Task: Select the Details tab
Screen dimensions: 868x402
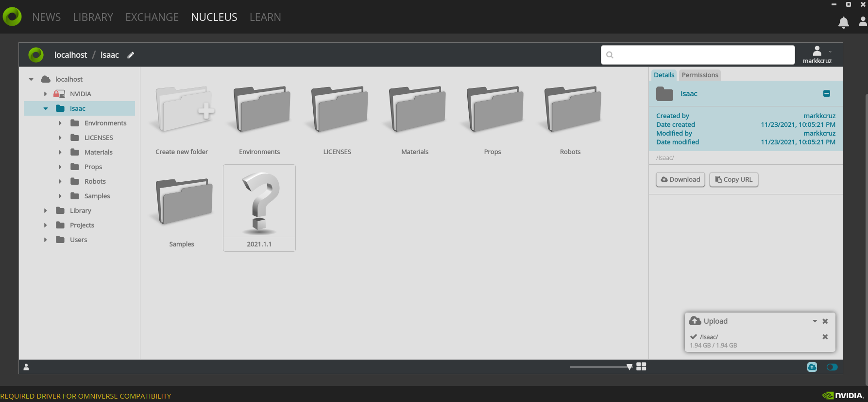Action: click(x=664, y=75)
